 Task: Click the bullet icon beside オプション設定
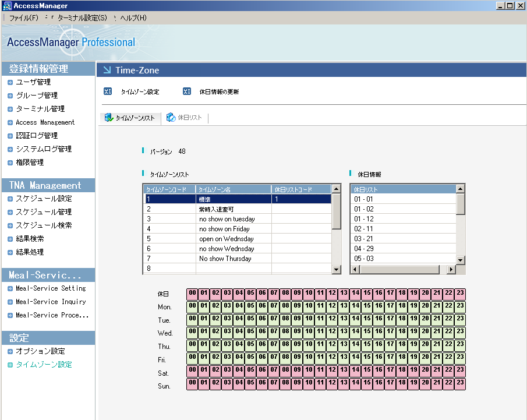click(10, 352)
